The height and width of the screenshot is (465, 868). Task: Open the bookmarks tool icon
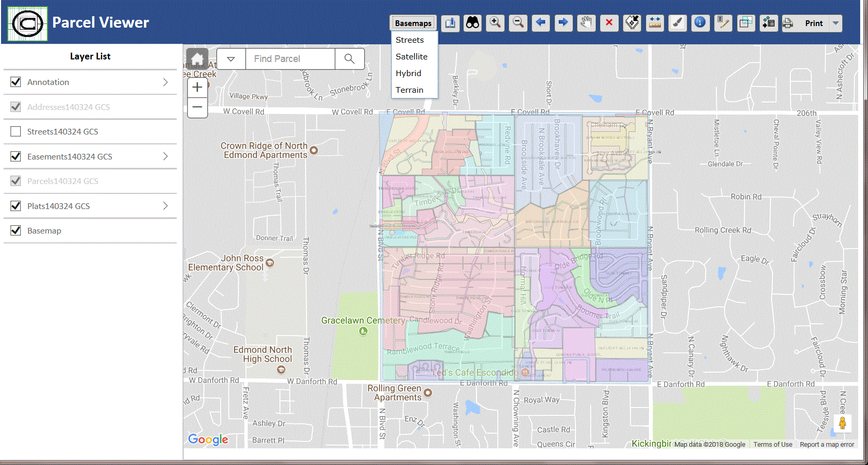pos(450,23)
